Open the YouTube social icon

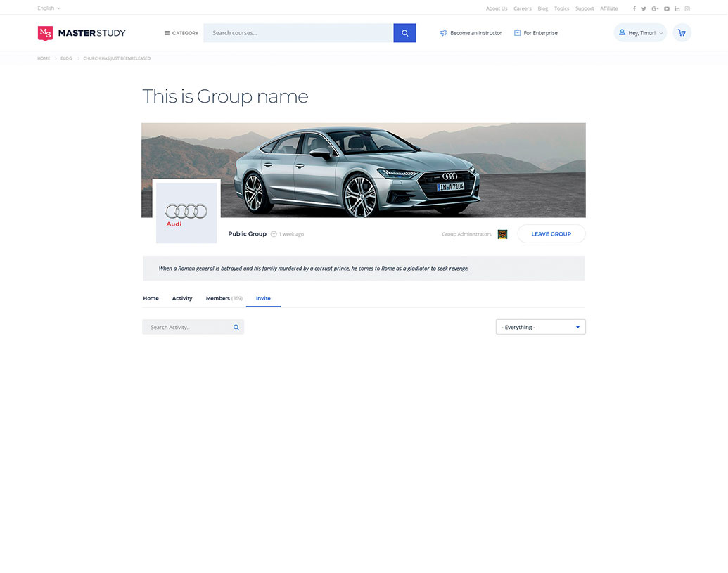tap(667, 8)
